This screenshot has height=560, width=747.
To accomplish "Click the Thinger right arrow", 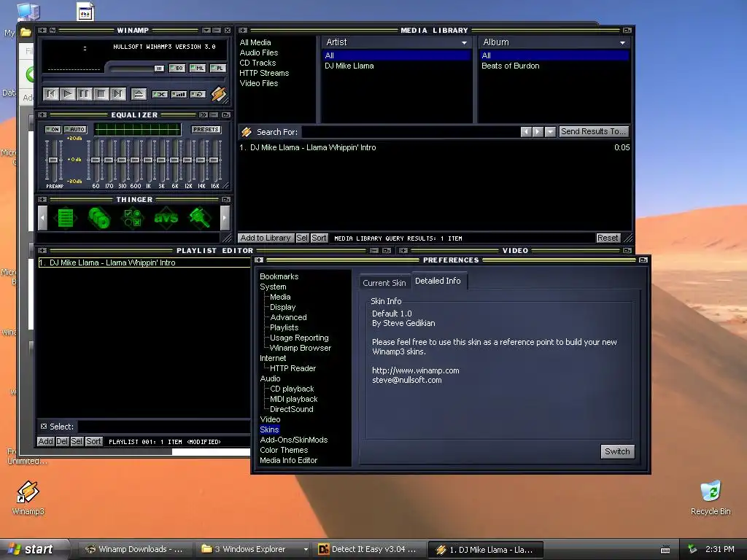I will (225, 218).
